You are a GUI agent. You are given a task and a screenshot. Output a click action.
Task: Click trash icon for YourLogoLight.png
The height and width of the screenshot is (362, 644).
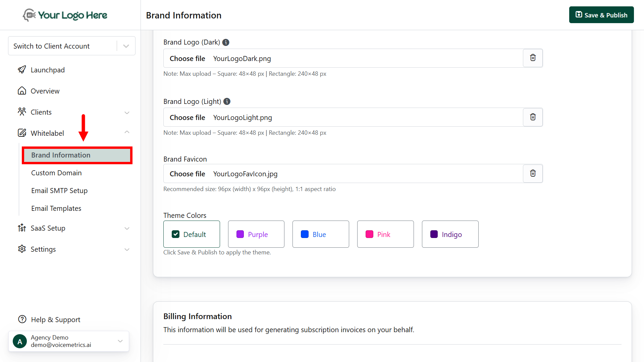(x=533, y=117)
